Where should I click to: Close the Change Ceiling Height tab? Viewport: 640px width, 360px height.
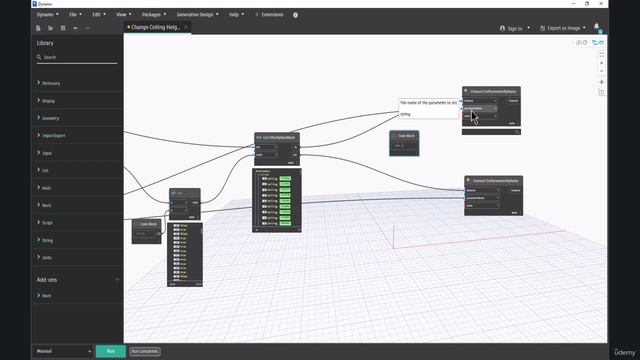[186, 27]
